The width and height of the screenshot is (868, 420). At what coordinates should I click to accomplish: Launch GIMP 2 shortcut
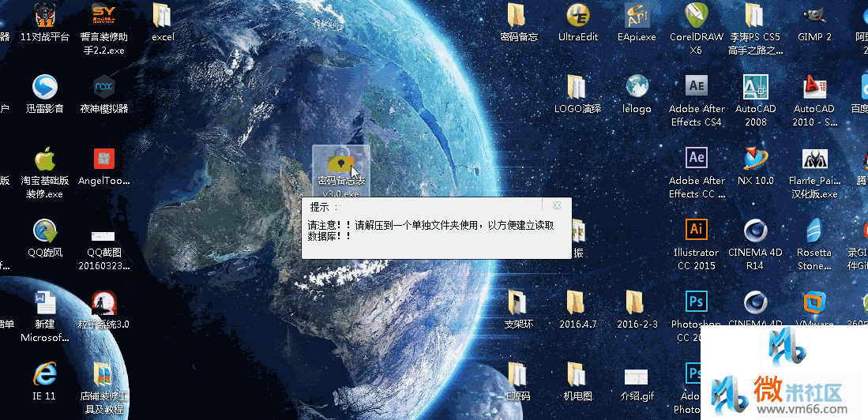[x=815, y=23]
